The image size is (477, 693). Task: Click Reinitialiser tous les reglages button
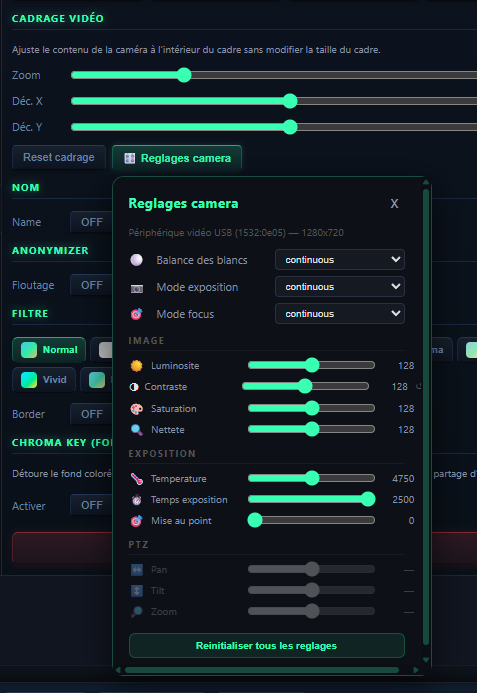(x=267, y=646)
